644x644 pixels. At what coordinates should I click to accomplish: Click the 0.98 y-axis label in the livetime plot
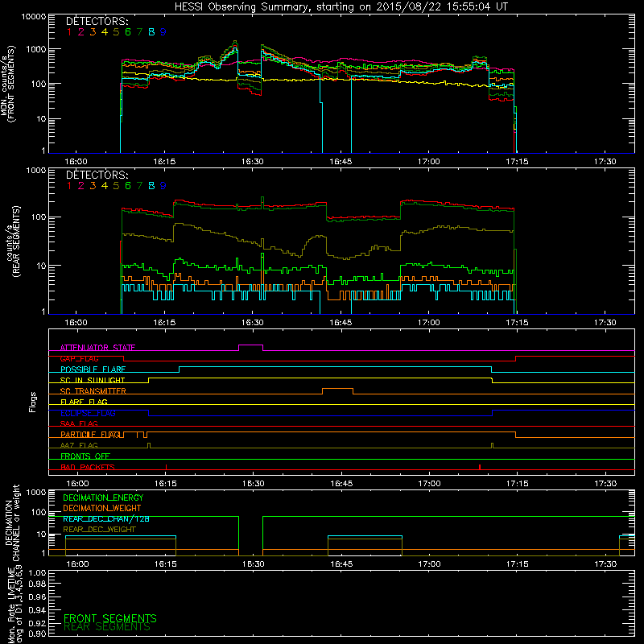37,584
